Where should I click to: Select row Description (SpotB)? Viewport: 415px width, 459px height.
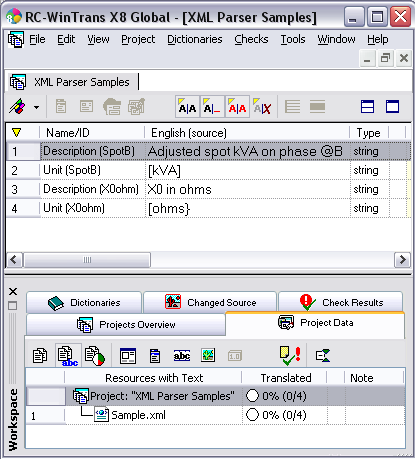tap(208, 151)
